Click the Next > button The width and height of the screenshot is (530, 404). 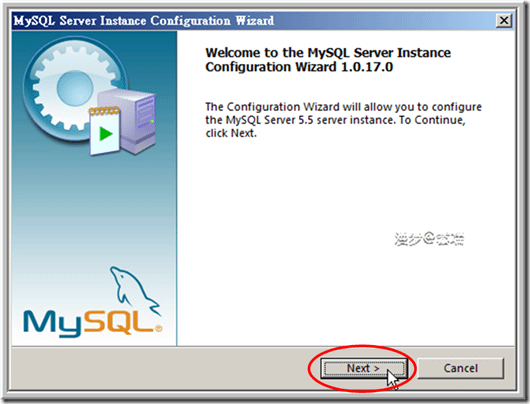(364, 368)
